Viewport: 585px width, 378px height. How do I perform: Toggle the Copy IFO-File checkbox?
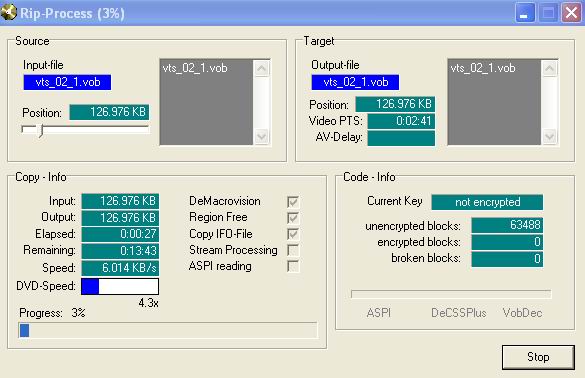[293, 234]
